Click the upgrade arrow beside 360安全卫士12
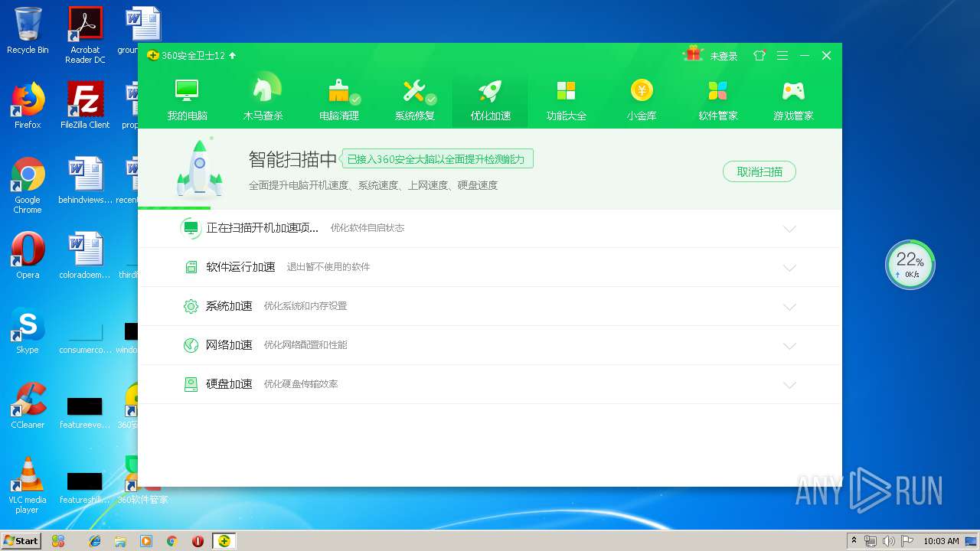 point(233,56)
